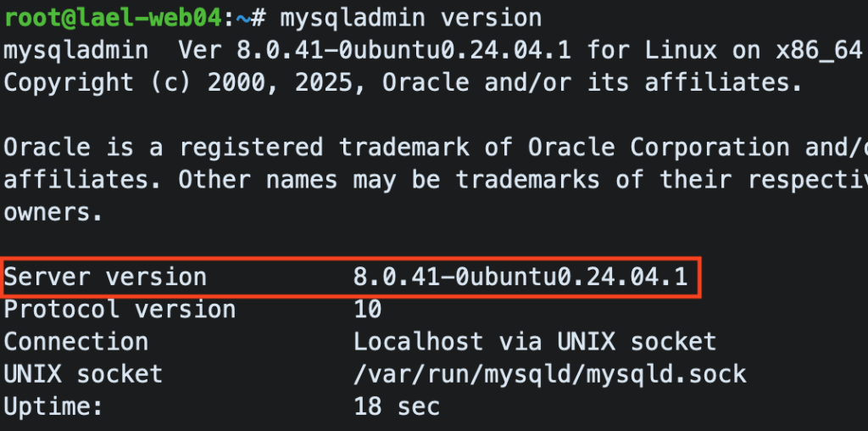Click the 'owners.' line
The width and height of the screenshot is (868, 431).
(53, 213)
